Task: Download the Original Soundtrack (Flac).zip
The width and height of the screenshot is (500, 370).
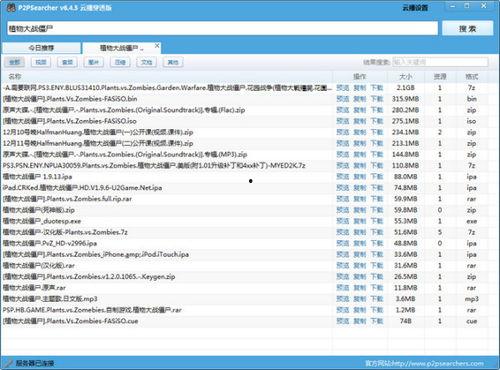Action: [377, 110]
